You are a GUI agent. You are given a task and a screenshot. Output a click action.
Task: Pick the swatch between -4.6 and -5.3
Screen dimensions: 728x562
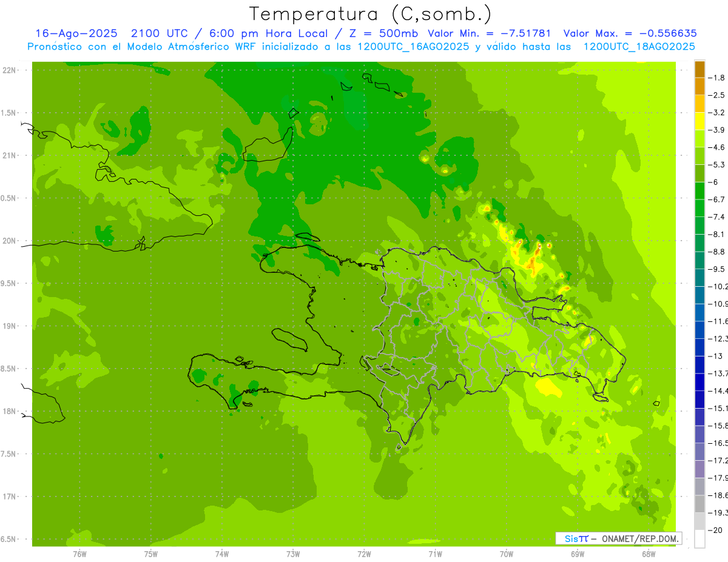(699, 156)
